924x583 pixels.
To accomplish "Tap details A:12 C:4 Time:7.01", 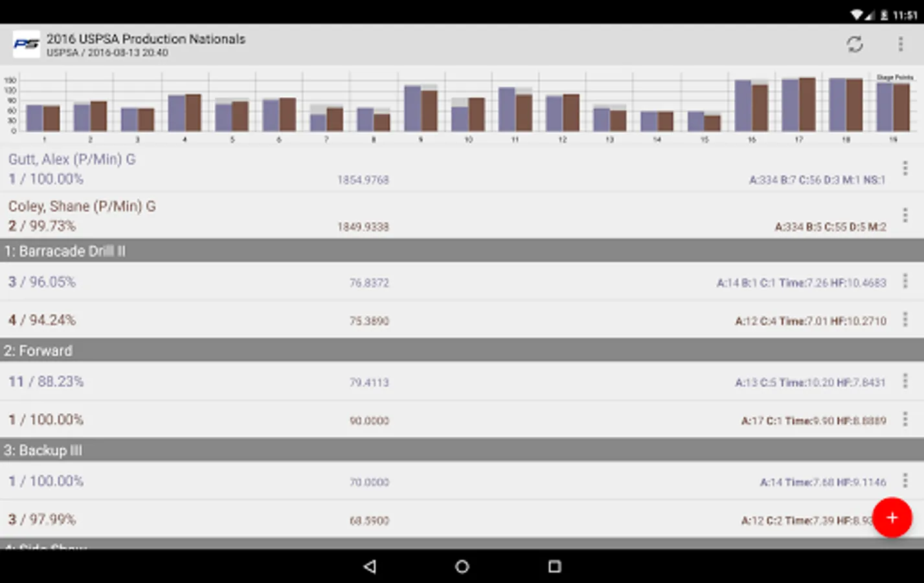I will point(811,321).
